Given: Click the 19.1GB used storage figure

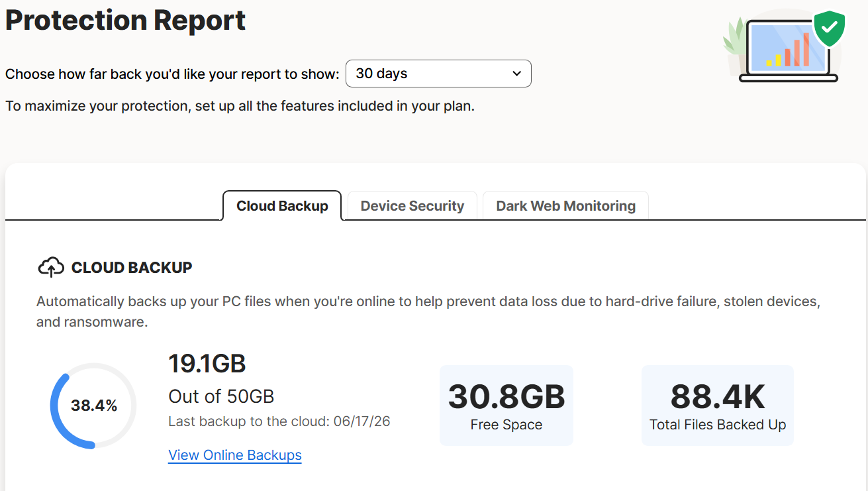Looking at the screenshot, I should pyautogui.click(x=207, y=364).
